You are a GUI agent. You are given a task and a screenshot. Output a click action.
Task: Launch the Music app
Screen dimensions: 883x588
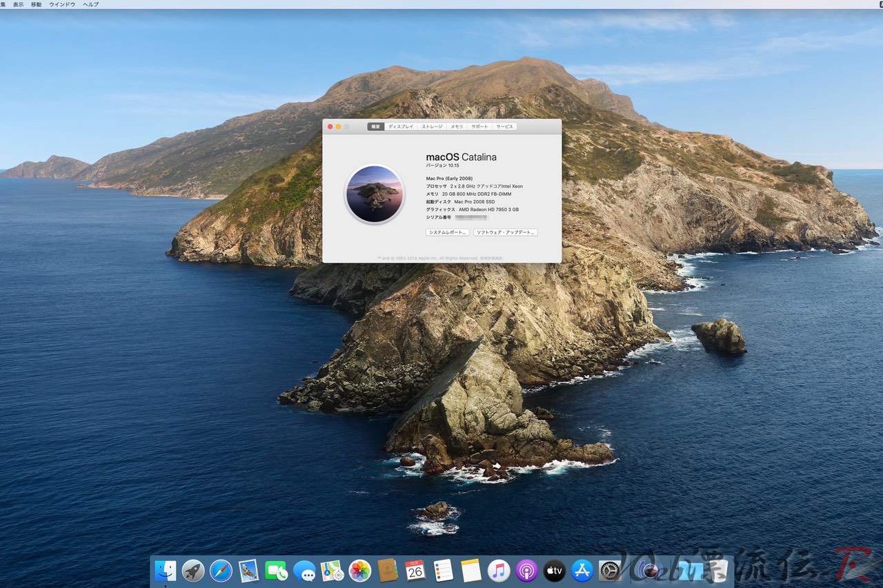click(497, 571)
